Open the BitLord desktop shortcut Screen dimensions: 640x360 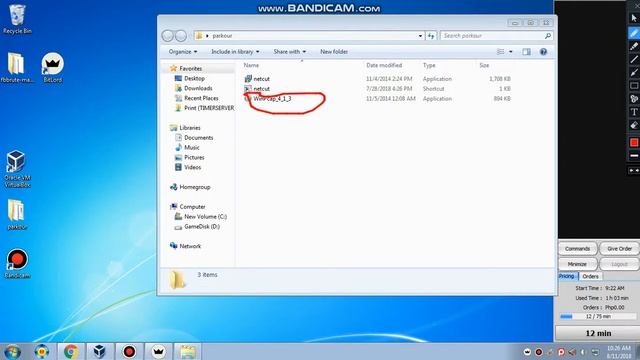pos(52,68)
